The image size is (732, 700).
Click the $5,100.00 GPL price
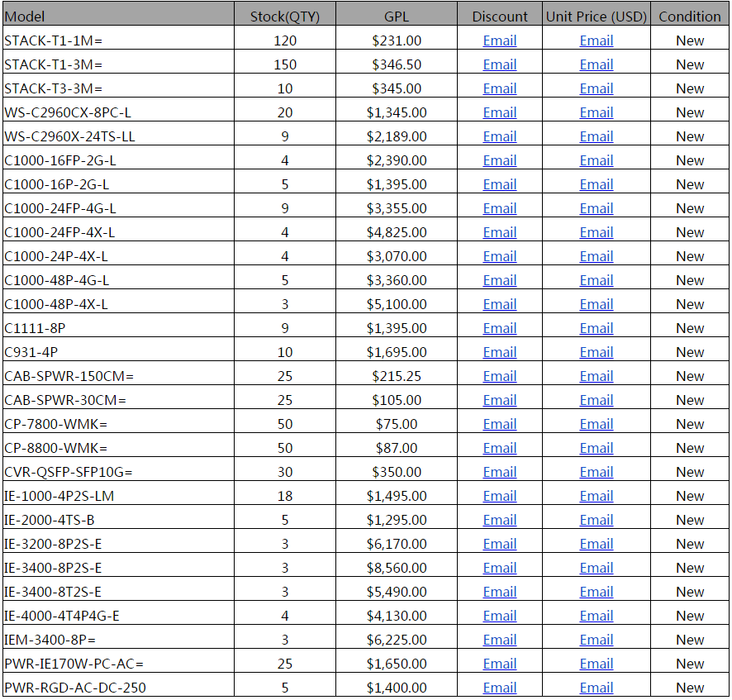pos(397,304)
